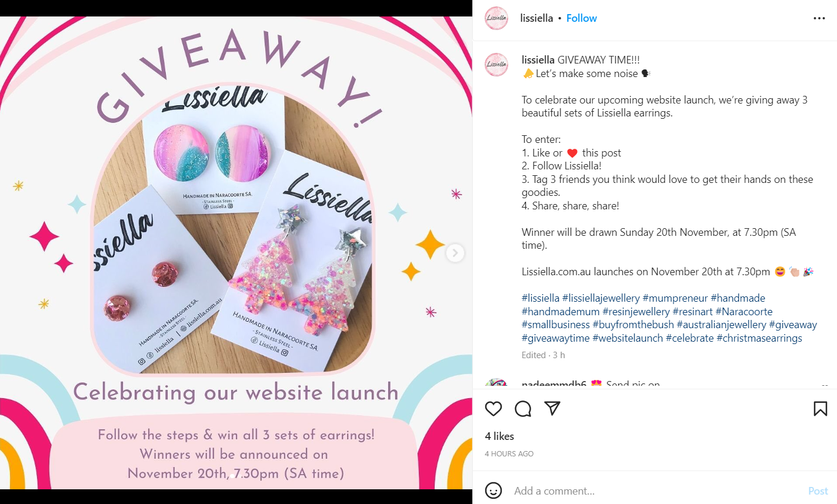Open the three-dot more options menu
This screenshot has height=504, width=837.
coord(819,18)
